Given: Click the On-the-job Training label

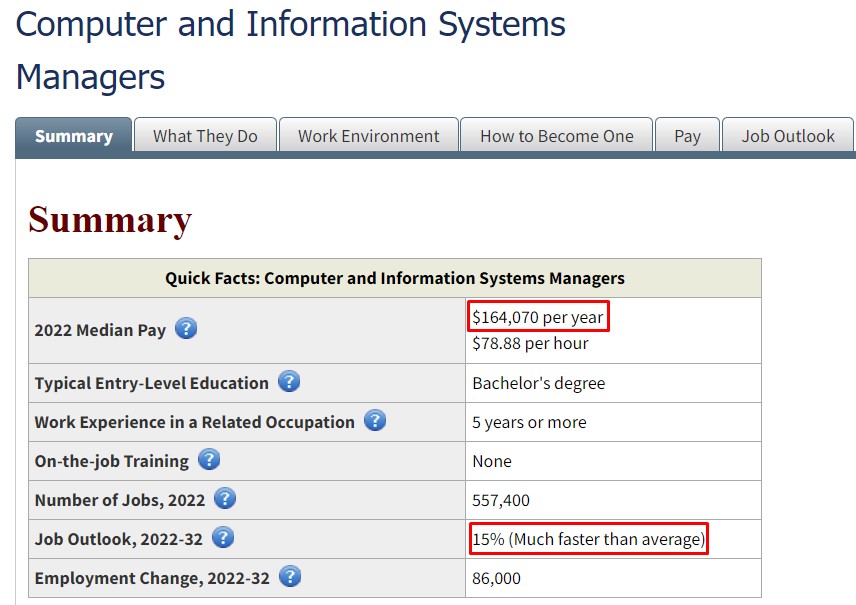Looking at the screenshot, I should tap(111, 461).
